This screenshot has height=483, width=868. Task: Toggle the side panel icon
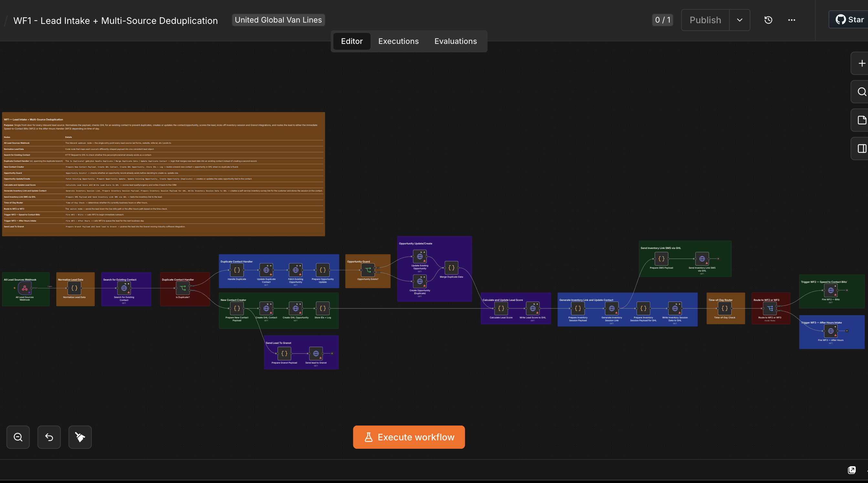coord(861,149)
